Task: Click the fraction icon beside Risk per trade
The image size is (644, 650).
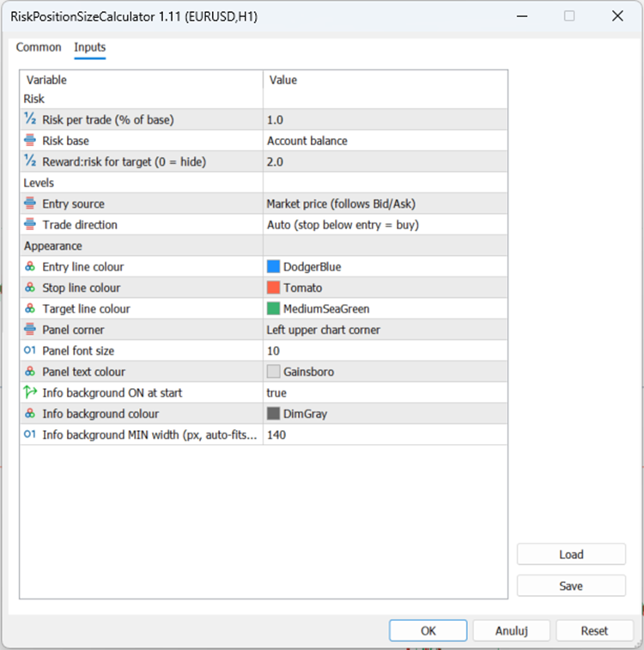Action: [x=30, y=119]
